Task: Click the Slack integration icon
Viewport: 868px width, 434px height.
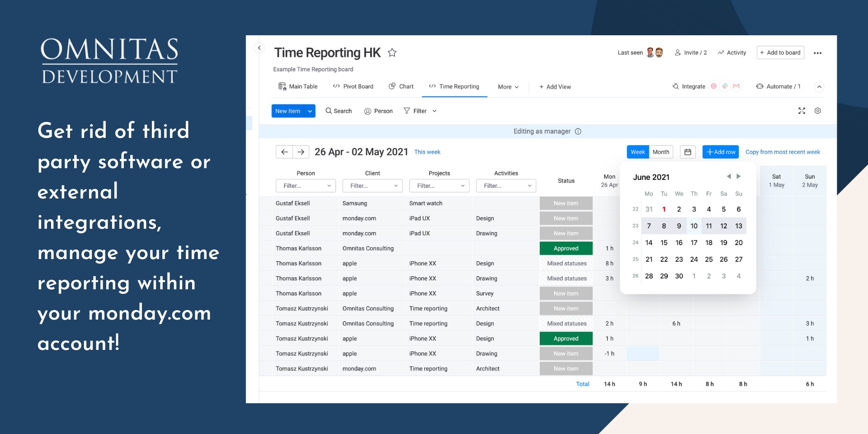Action: 725,86
